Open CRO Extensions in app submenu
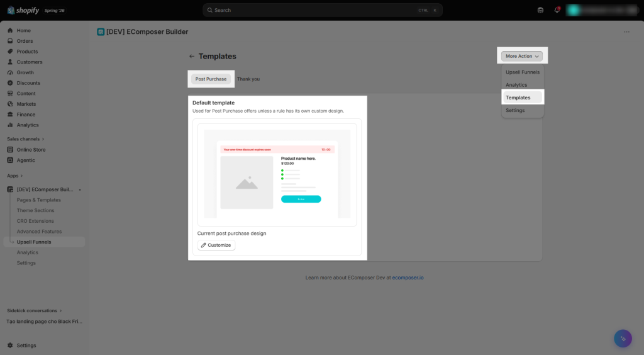Viewport: 644px width, 355px height. tap(35, 221)
